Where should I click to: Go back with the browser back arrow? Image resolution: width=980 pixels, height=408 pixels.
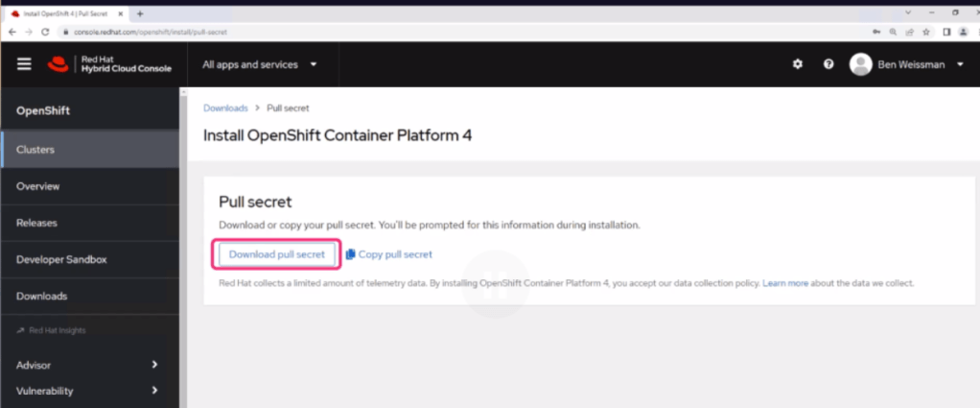[12, 32]
